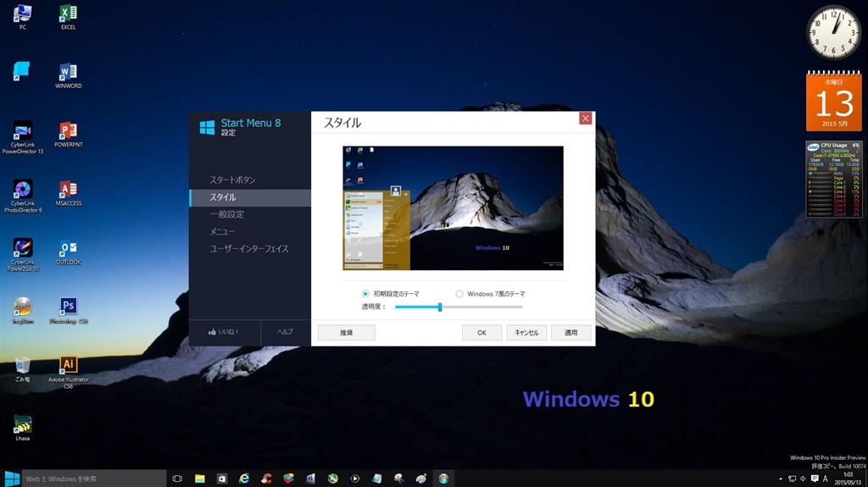Click the analog clock desktop gadget
Image resolution: width=868 pixels, height=487 pixels.
click(833, 32)
